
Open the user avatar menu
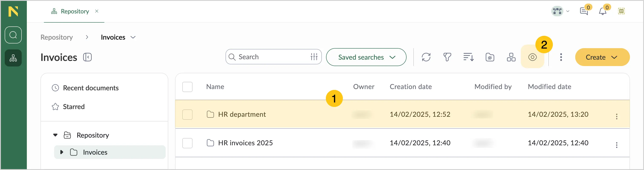point(560,11)
